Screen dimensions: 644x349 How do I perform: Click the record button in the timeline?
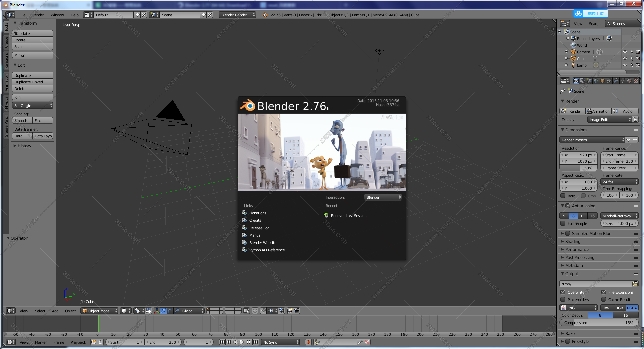308,342
